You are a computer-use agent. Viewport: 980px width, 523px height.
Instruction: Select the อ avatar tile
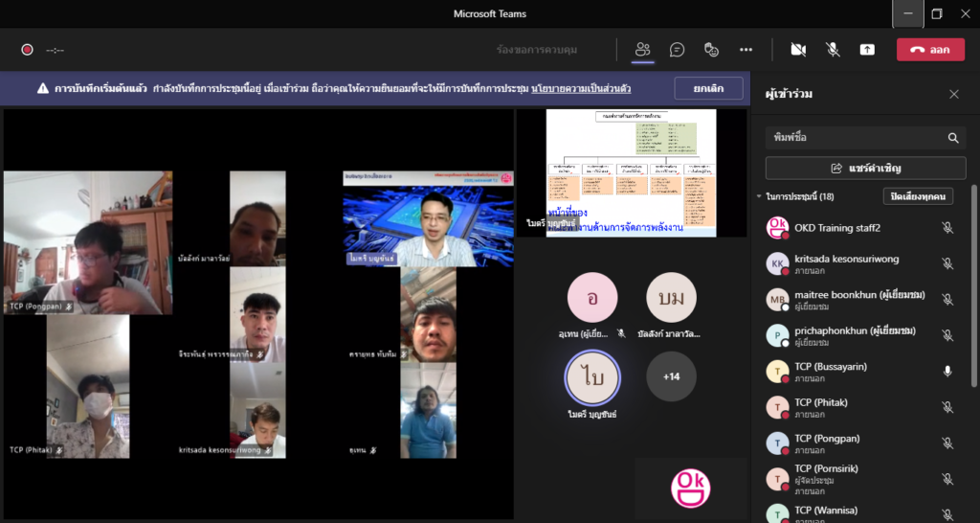(592, 298)
